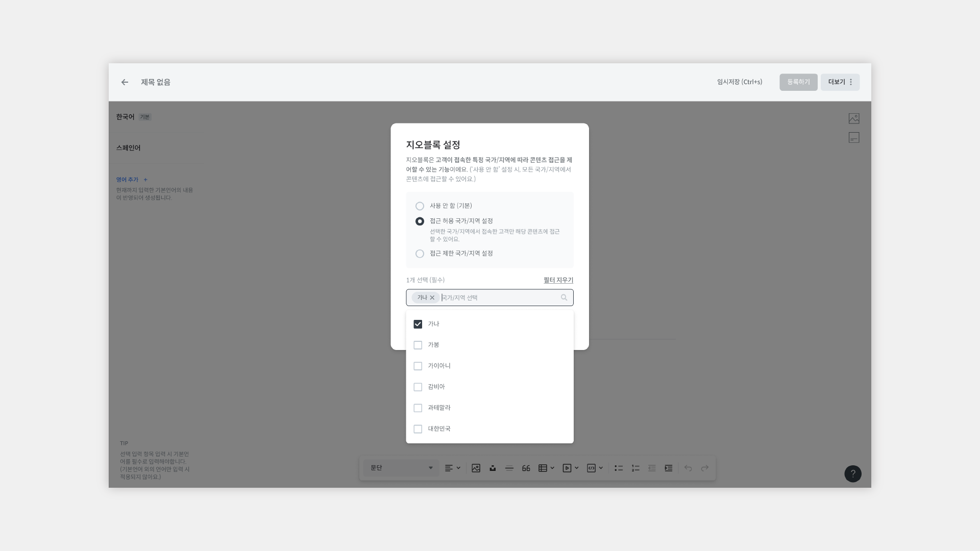Insert a table from toolbar

543,468
